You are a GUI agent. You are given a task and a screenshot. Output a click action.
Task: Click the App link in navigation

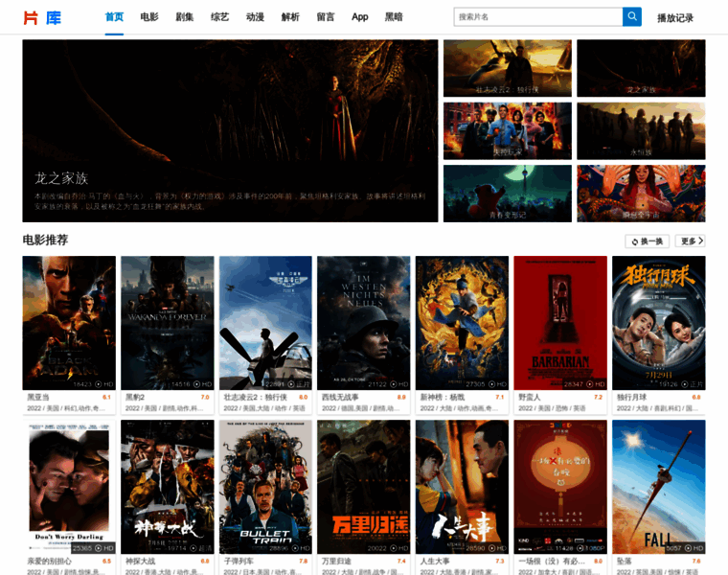[x=360, y=17]
